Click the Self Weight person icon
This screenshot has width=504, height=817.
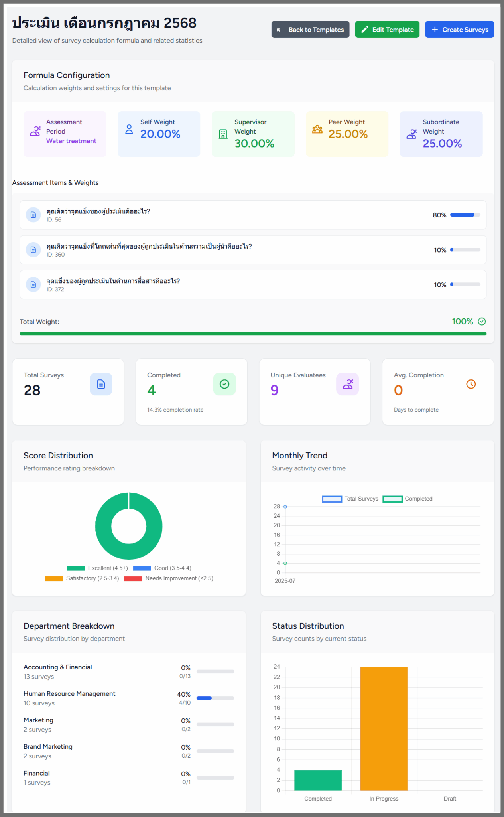129,129
